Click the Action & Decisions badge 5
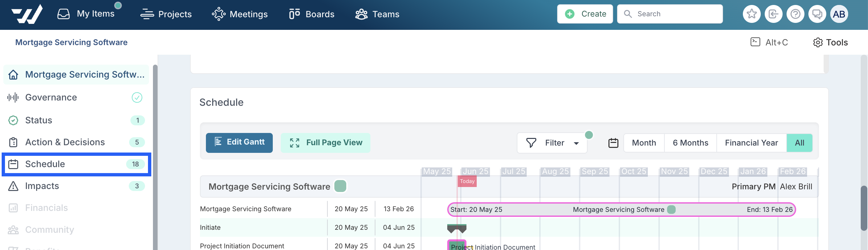The width and height of the screenshot is (868, 250). point(137,142)
